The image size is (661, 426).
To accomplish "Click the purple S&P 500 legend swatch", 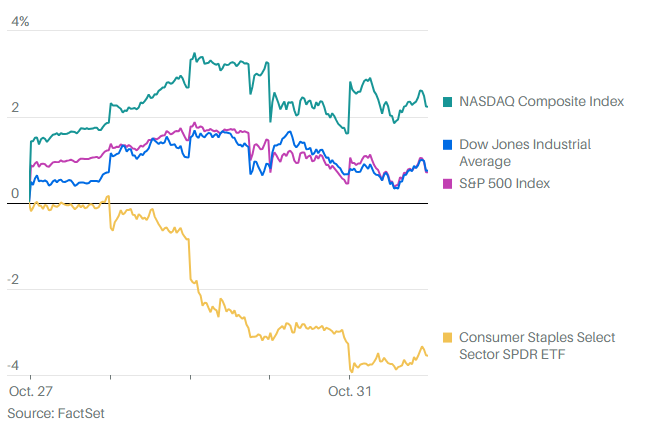I will 447,184.
